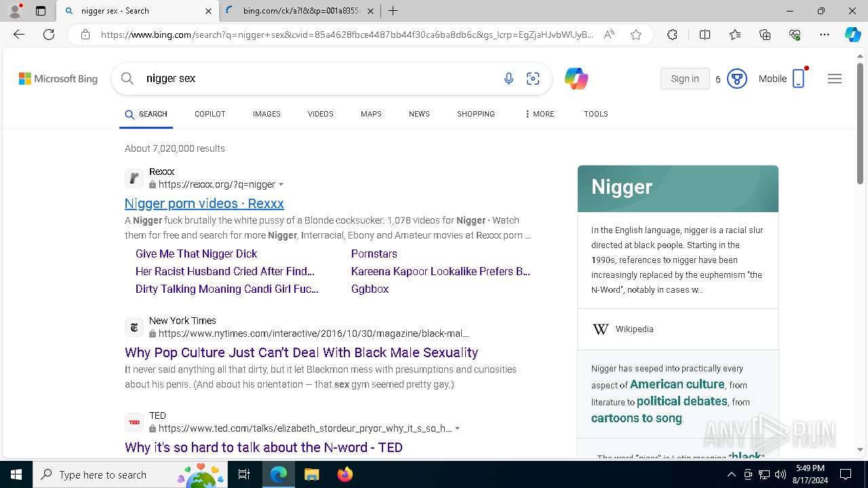Image resolution: width=868 pixels, height=488 pixels.
Task: Open Bing Copilot colorful icon
Action: (576, 79)
